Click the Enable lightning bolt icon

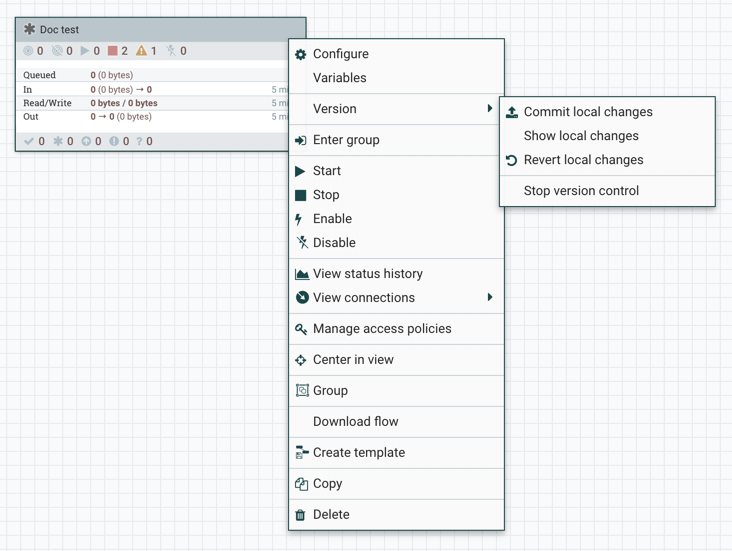299,219
